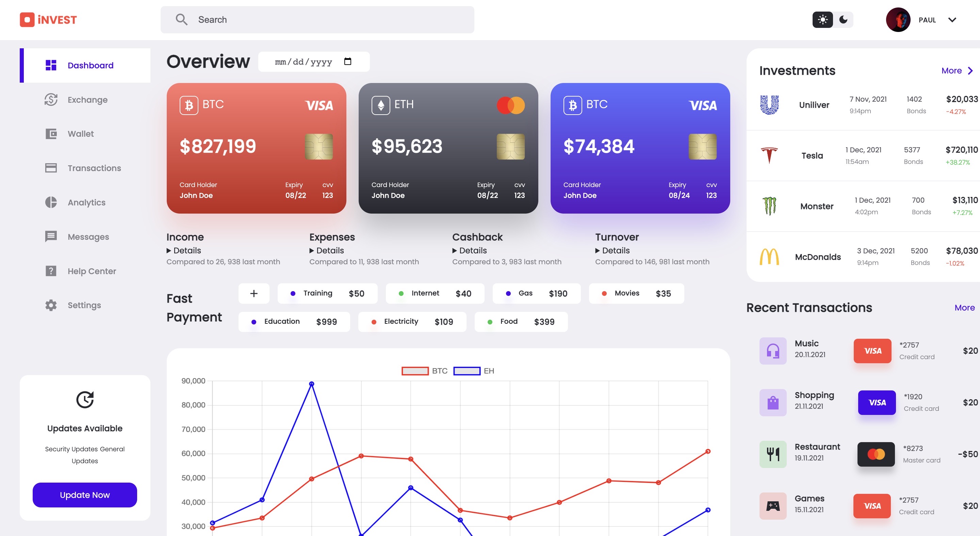
Task: Toggle EH dataset legend swatch
Action: pyautogui.click(x=467, y=371)
